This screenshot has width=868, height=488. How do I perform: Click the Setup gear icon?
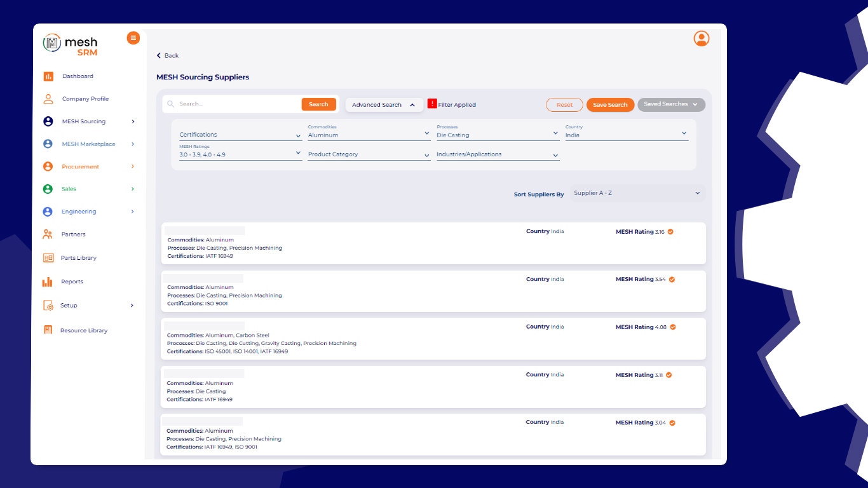click(48, 306)
